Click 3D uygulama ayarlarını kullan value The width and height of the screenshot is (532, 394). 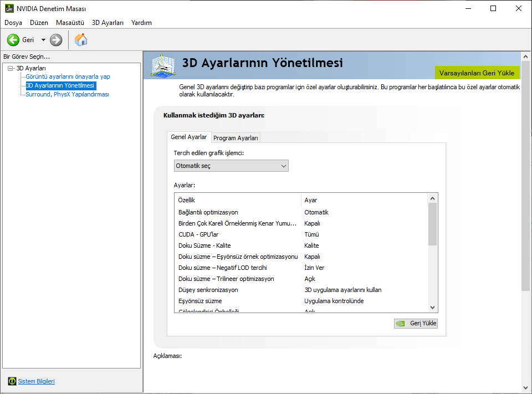click(x=342, y=290)
